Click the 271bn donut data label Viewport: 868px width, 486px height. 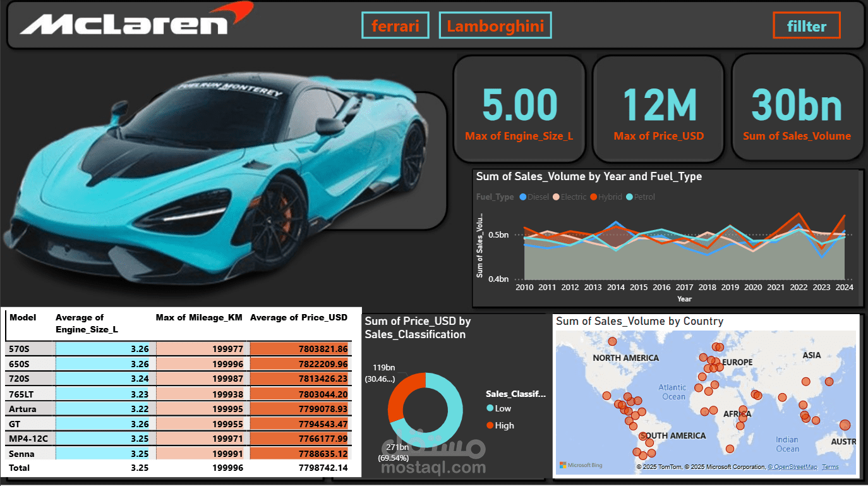click(x=393, y=452)
